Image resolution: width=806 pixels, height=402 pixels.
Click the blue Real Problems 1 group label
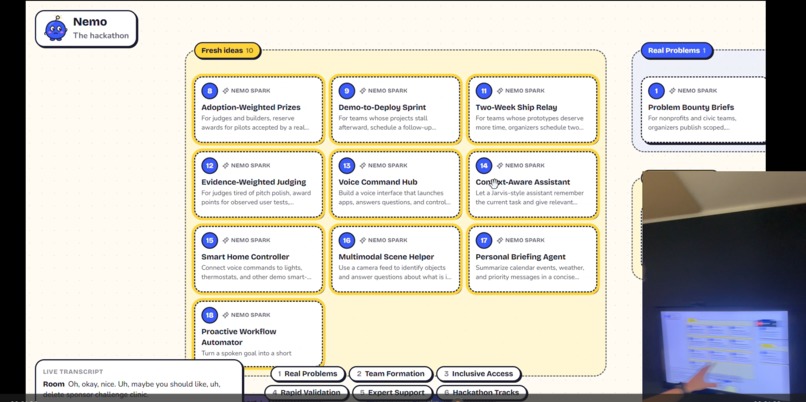pos(676,50)
